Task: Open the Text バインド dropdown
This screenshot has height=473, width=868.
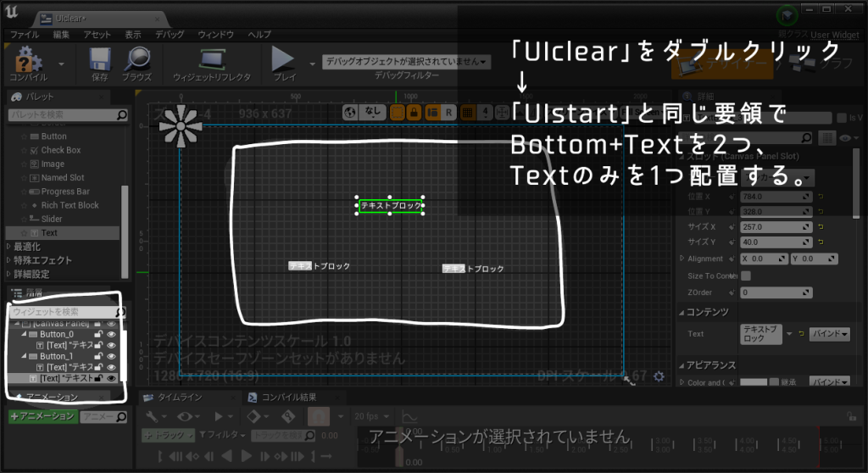Action: (829, 334)
